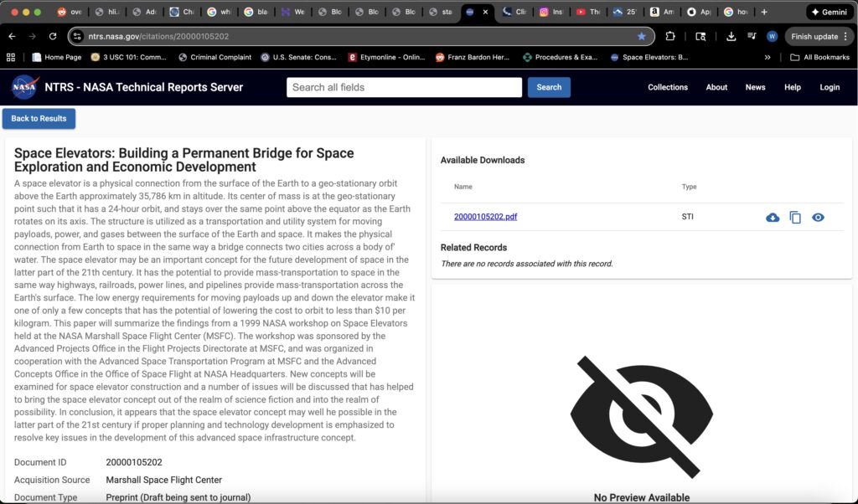Image resolution: width=858 pixels, height=504 pixels.
Task: Open the 20000105202.pdf download link
Action: click(x=485, y=217)
